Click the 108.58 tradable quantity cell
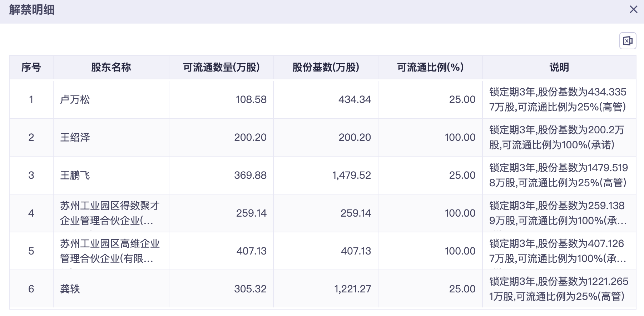Image resolution: width=644 pixels, height=316 pixels. tap(251, 99)
